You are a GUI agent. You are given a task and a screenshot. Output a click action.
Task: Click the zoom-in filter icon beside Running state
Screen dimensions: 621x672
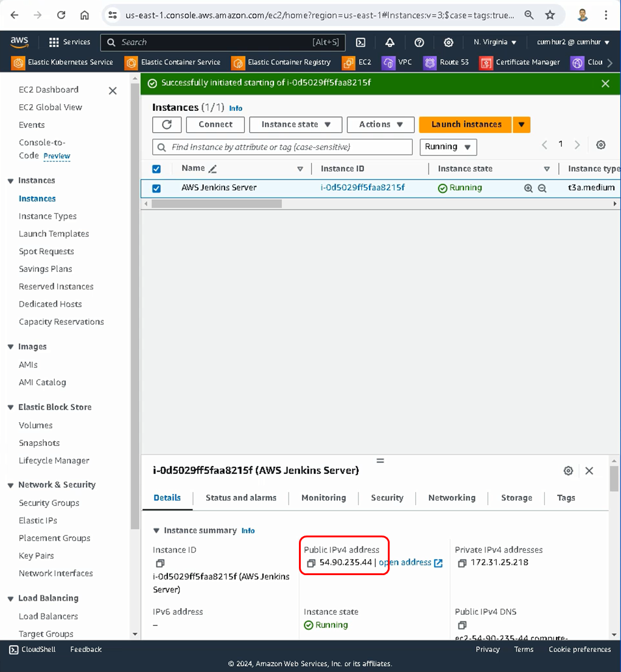(528, 188)
